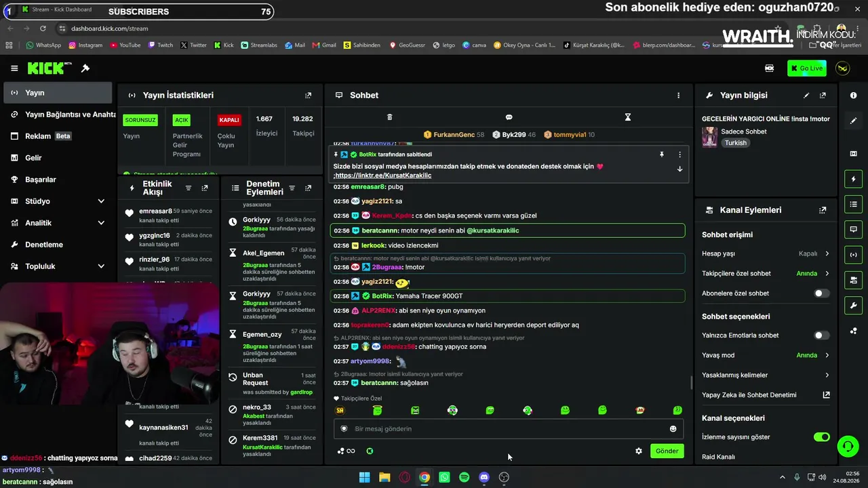Click the chat bubble icon in right sidebar
The width and height of the screenshot is (868, 488).
click(x=853, y=230)
